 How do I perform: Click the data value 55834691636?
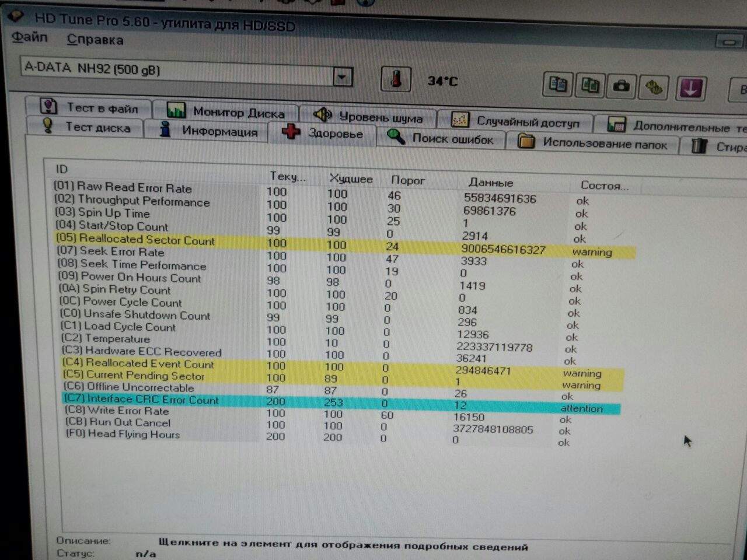click(x=500, y=198)
